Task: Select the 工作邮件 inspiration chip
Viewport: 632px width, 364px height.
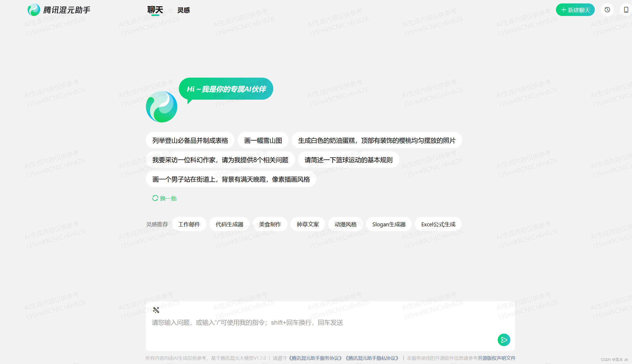Action: [189, 224]
